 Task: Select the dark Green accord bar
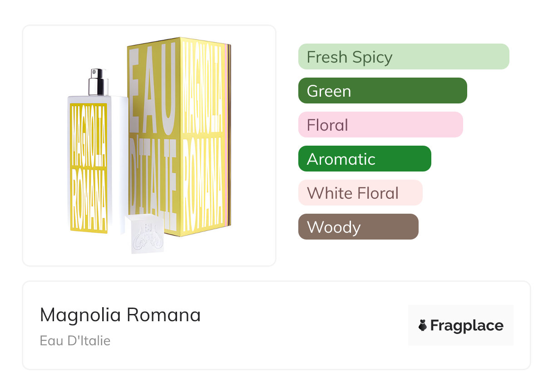click(382, 91)
